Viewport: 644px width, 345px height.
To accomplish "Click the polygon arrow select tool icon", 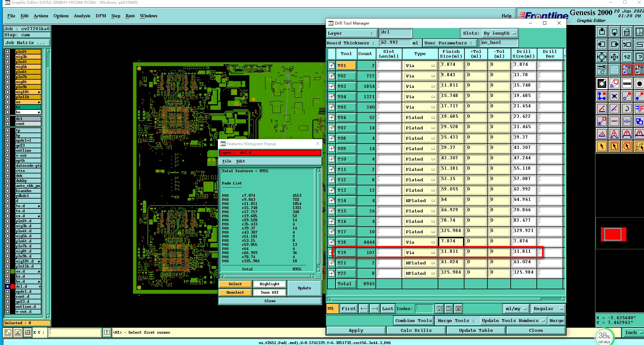I will pyautogui.click(x=627, y=146).
